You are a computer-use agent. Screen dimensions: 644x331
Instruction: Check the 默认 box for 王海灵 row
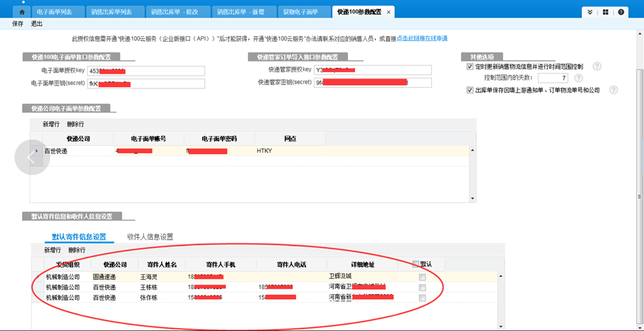(422, 277)
